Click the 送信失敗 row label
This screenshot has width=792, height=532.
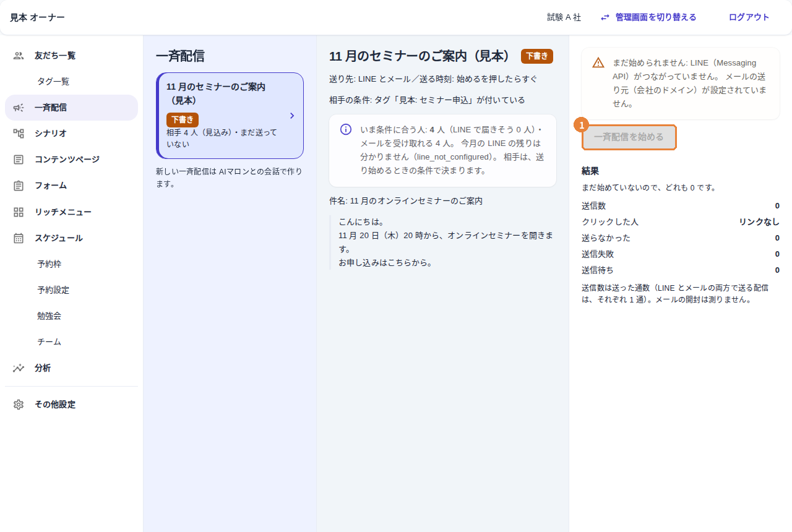point(598,254)
